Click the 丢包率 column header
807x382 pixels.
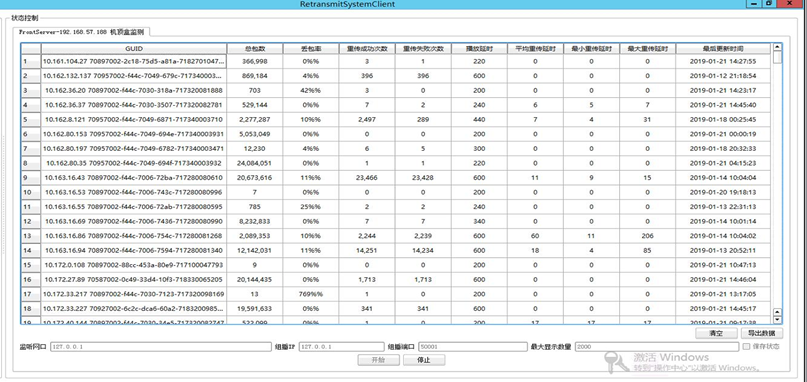pyautogui.click(x=310, y=48)
